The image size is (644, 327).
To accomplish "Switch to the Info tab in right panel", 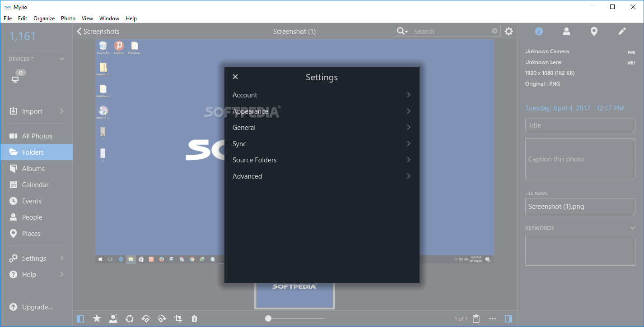I will pos(539,31).
